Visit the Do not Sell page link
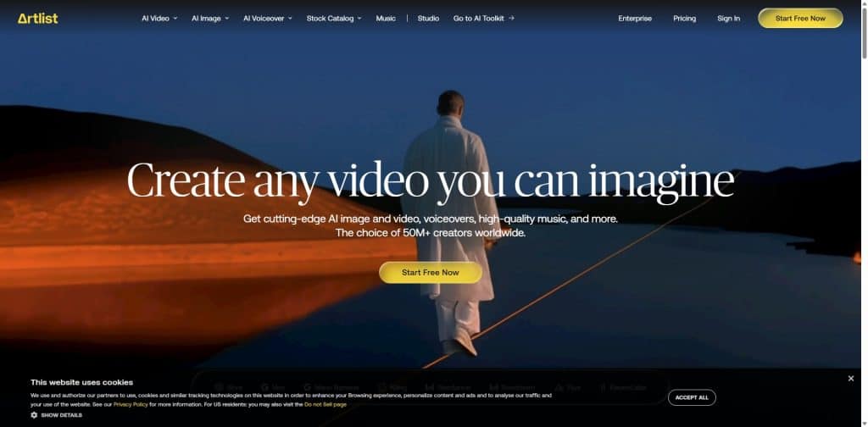 [325, 404]
